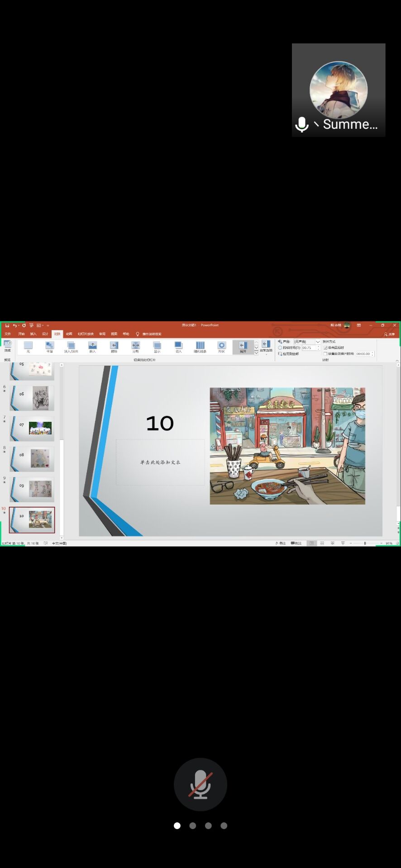401x868 pixels.
Task: Click the save icon in quick access toolbar
Action: click(7, 325)
